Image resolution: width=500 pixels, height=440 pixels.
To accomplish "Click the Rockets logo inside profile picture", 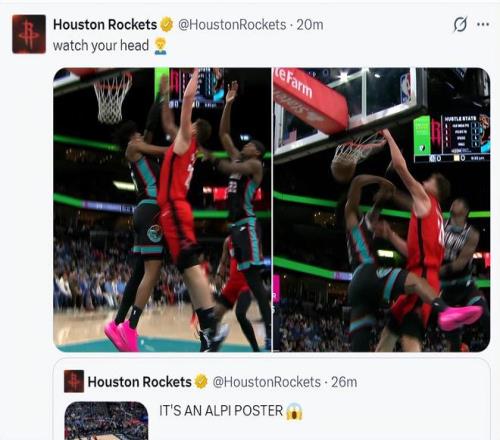I will [x=29, y=34].
